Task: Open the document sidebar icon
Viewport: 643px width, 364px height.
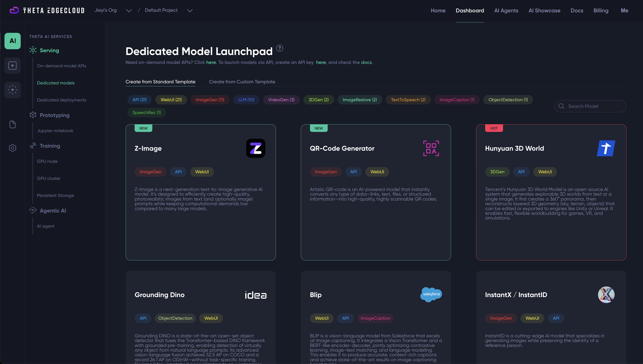Action: (x=13, y=124)
